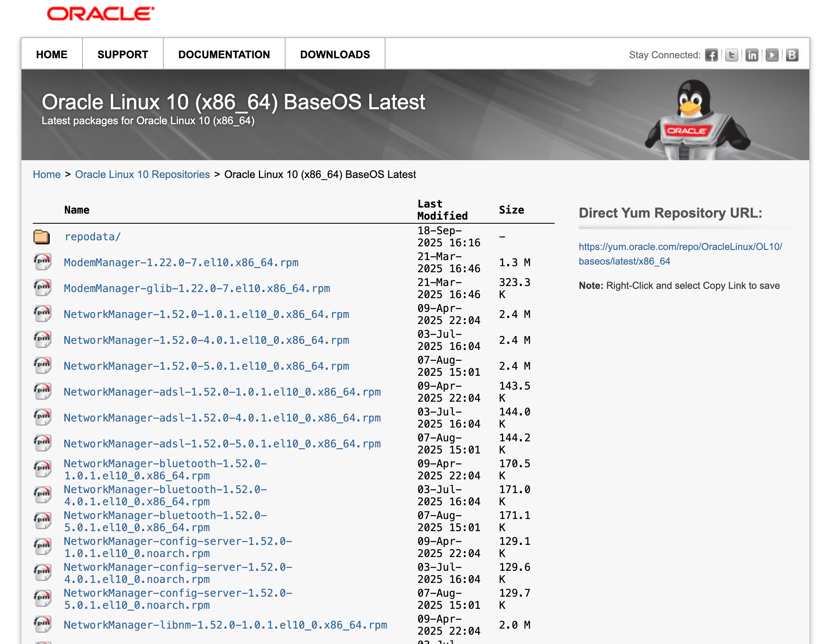Download ModemManager-1.22.0-7.el10.x86_64.rpm

(181, 263)
